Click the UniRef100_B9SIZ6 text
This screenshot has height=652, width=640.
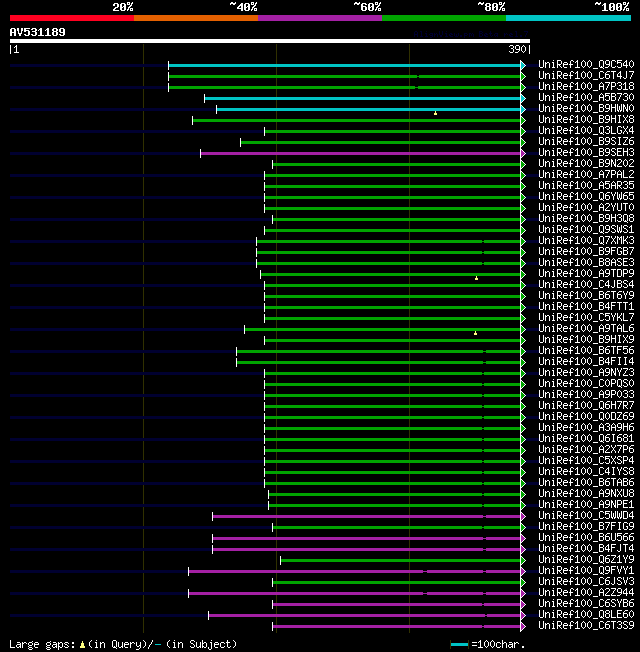coord(586,141)
